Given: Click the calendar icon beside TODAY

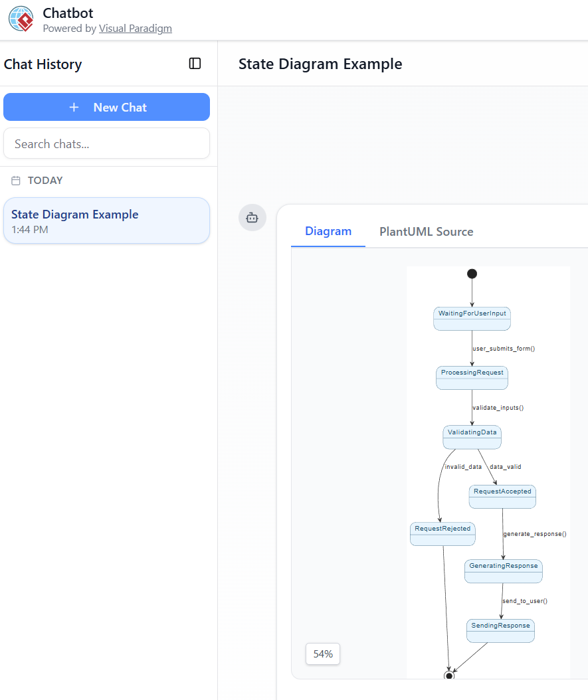Looking at the screenshot, I should [x=16, y=181].
